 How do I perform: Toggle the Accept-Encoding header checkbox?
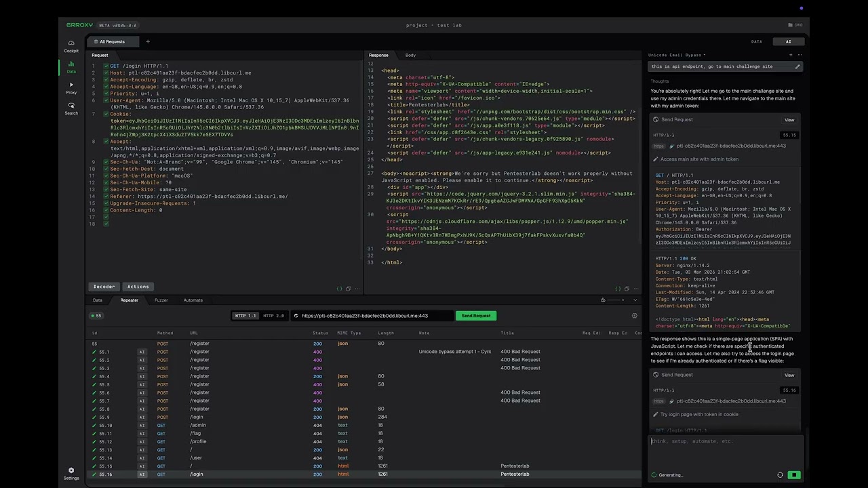[x=106, y=79]
